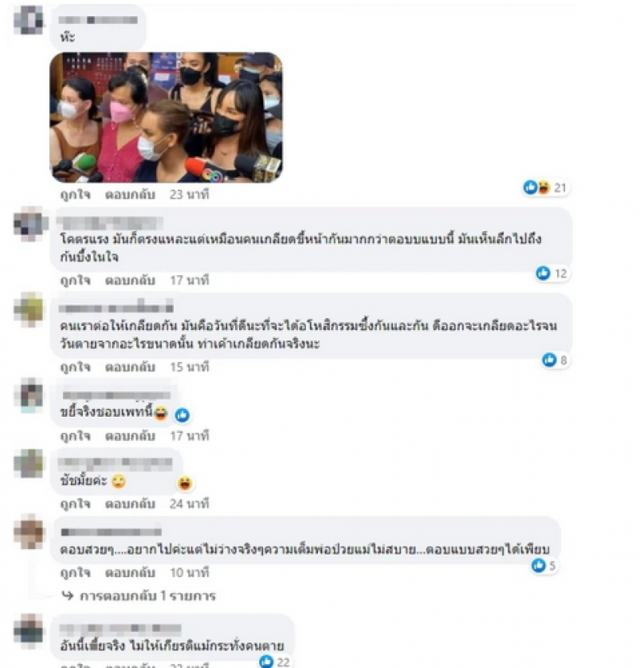The height and width of the screenshot is (668, 644).
Task: Click the like icon beside the 17 นาที comment
Action: pos(182,415)
